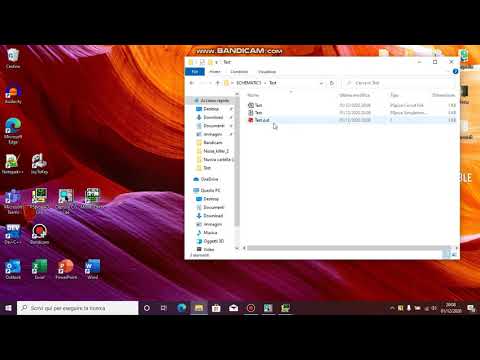Screen dimensions: 480x360
Task: Open Microsoft Store from the taskbar
Action: tap(216, 308)
